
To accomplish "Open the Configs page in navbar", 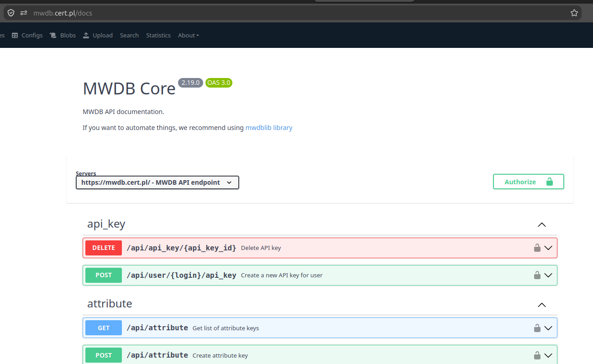I will click(x=27, y=35).
